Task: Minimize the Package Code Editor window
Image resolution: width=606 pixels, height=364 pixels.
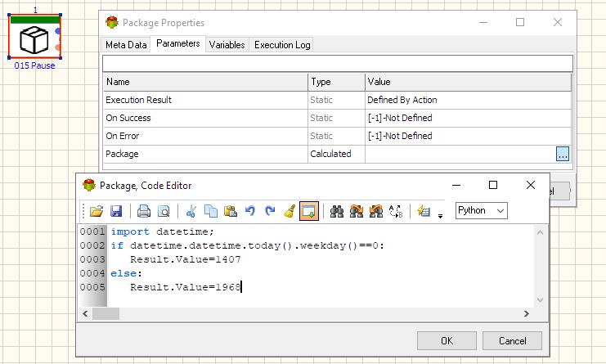Action: [x=456, y=185]
